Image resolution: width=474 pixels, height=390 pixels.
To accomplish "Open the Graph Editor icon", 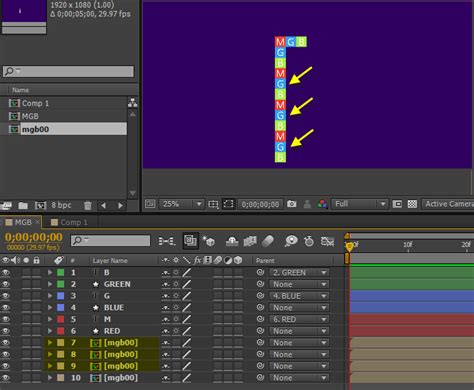I will [327, 241].
